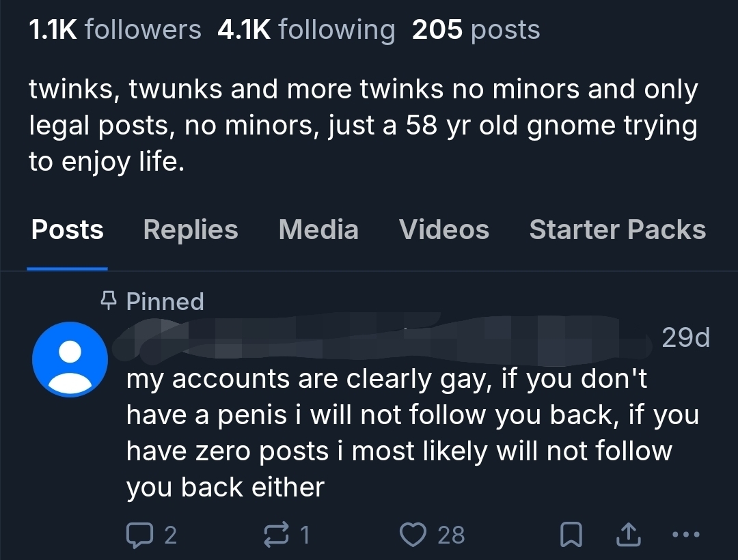Bookmark the pinned post

click(571, 534)
